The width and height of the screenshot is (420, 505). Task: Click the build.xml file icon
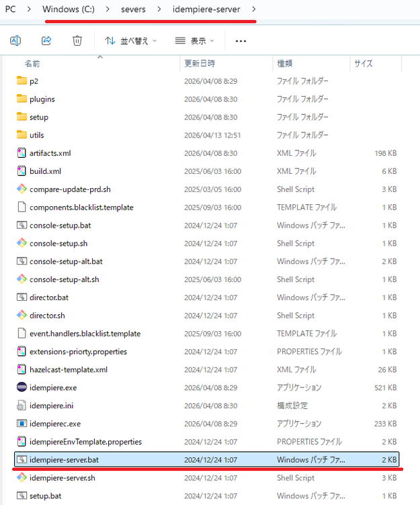(x=22, y=171)
